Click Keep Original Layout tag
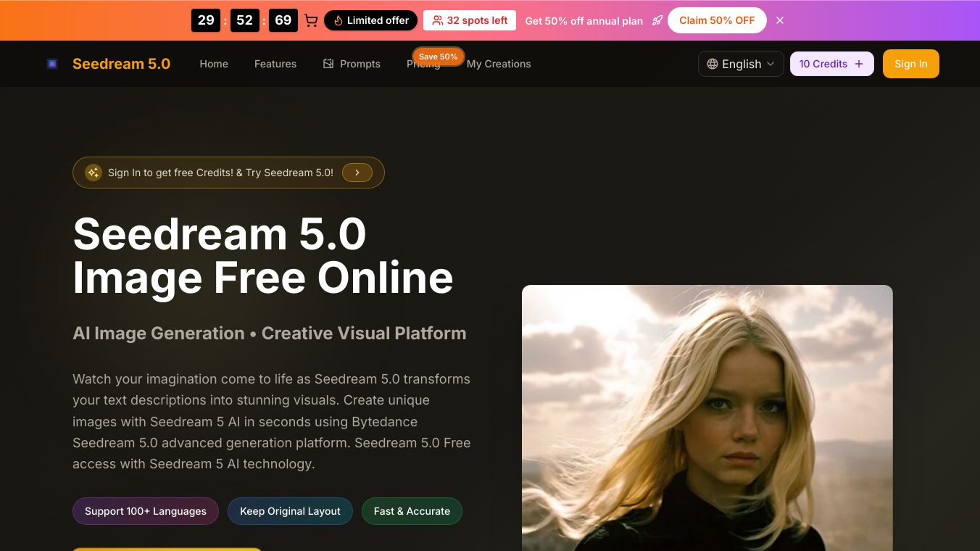This screenshot has height=551, width=980. tap(290, 511)
